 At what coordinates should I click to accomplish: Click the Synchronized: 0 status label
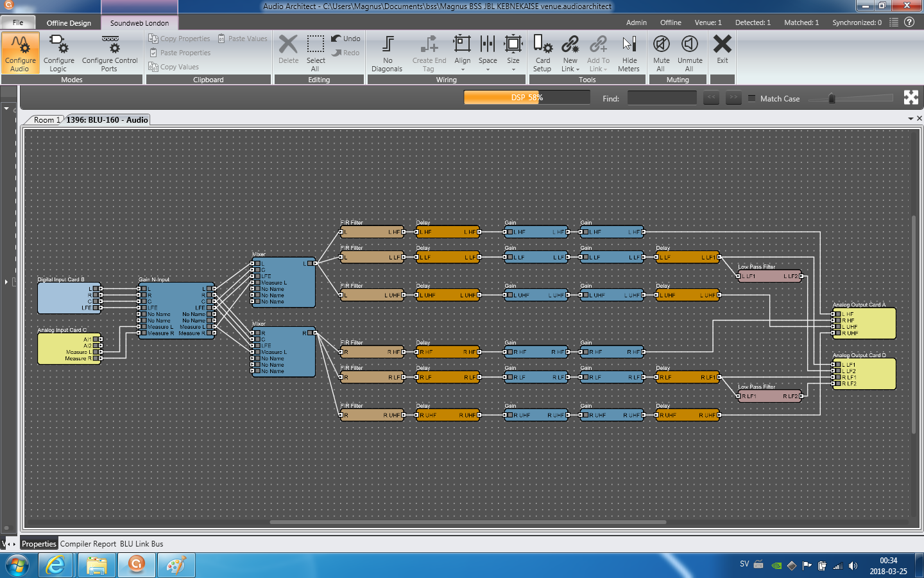857,22
